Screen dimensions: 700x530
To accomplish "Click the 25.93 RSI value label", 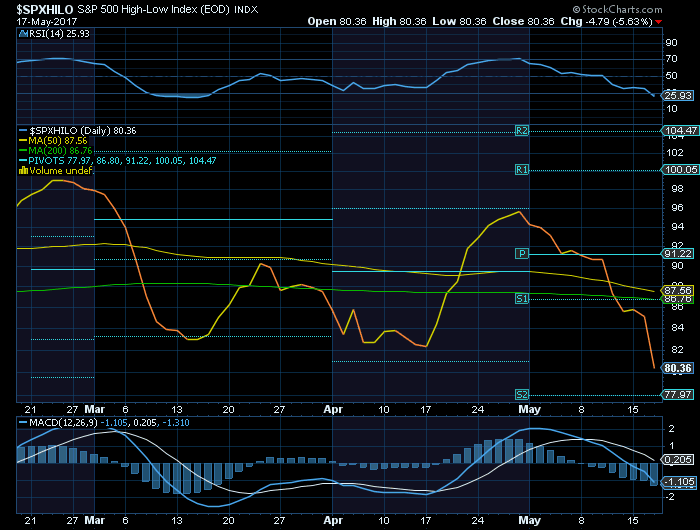I will click(678, 95).
